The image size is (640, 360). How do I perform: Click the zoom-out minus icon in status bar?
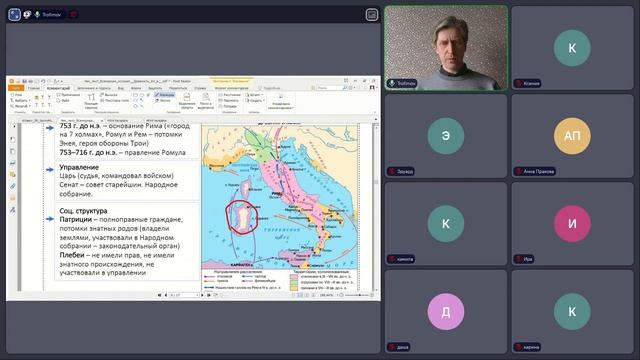click(x=341, y=295)
